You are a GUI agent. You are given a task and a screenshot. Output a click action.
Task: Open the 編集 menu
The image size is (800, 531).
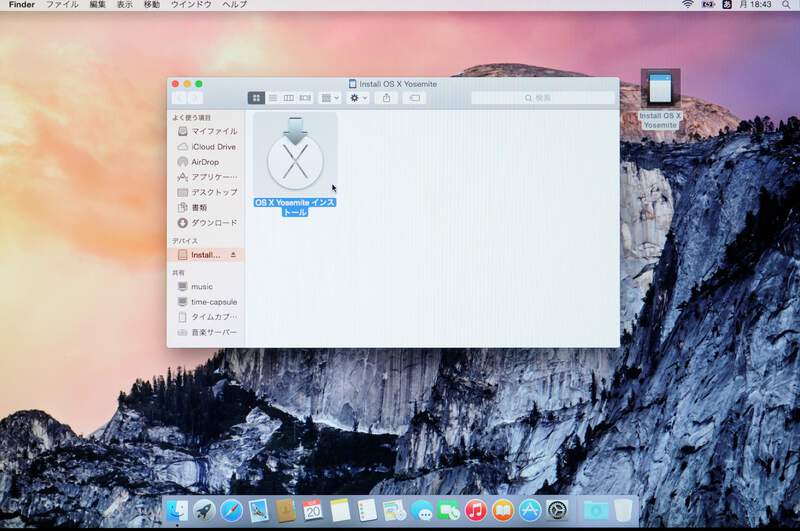pos(97,5)
